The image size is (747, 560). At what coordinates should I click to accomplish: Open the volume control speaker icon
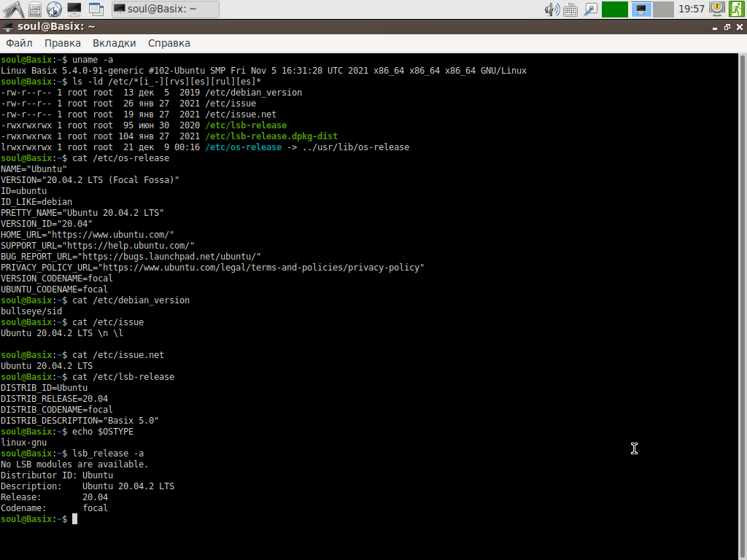(x=552, y=9)
